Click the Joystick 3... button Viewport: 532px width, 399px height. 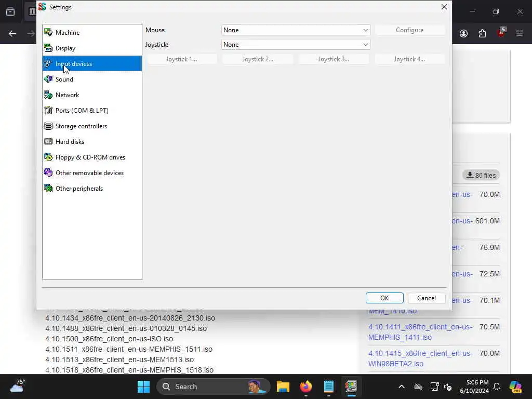click(x=334, y=59)
